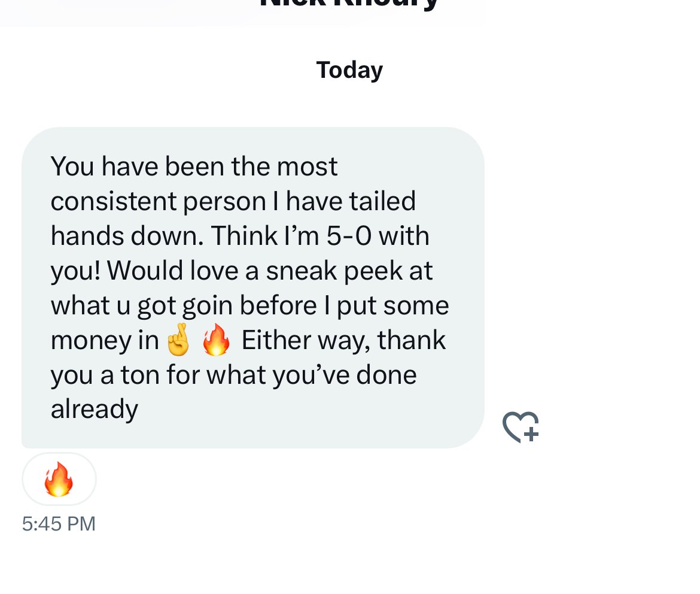This screenshot has width=700, height=594.
Task: Click the word "consistent" in the message
Action: (x=114, y=201)
